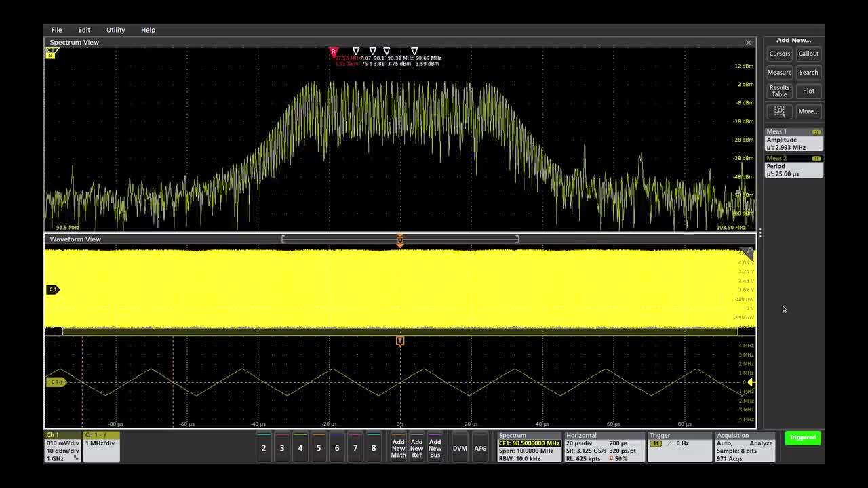This screenshot has height=488, width=868.
Task: Click Add New Math button
Action: [x=398, y=448]
